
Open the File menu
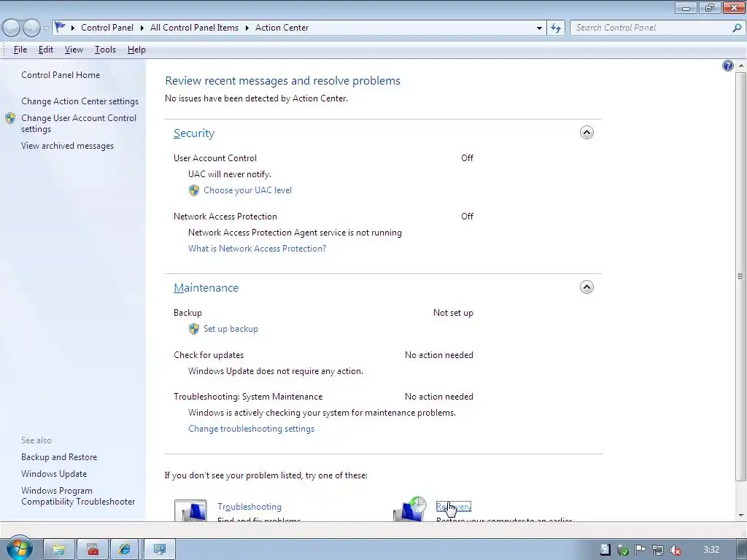[x=20, y=50]
